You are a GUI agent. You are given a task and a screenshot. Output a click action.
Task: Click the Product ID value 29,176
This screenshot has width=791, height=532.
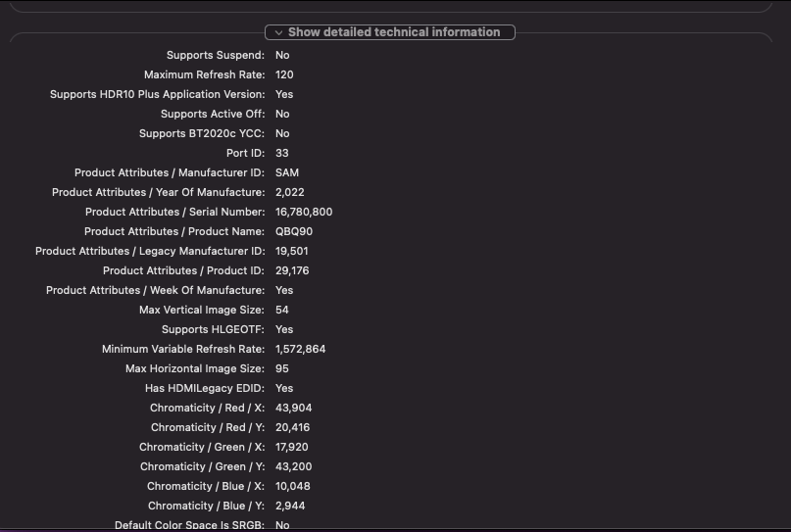click(292, 270)
